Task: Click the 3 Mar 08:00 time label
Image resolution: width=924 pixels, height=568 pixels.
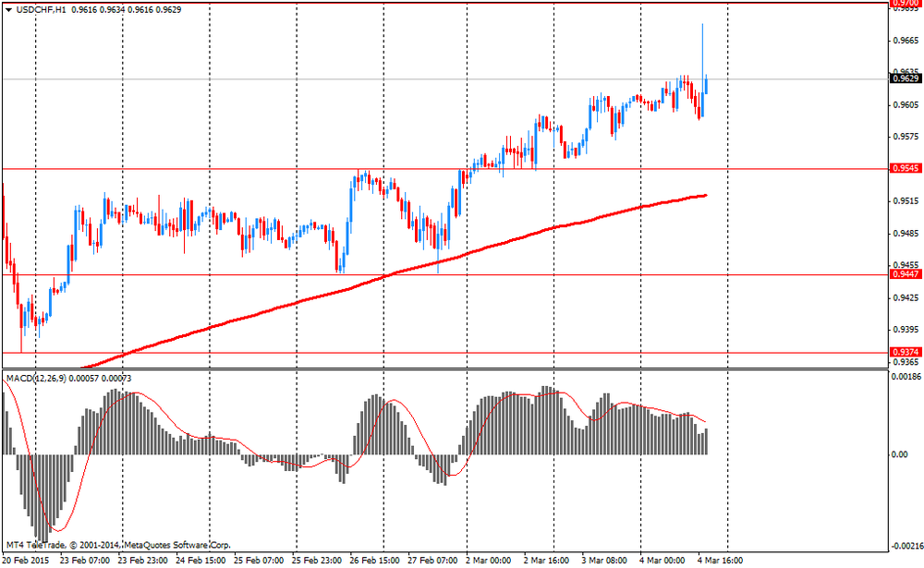Action: coord(604,561)
